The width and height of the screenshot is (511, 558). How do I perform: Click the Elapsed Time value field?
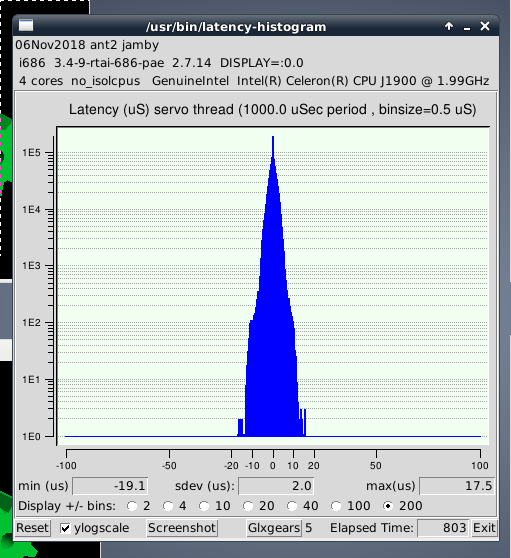[443, 528]
